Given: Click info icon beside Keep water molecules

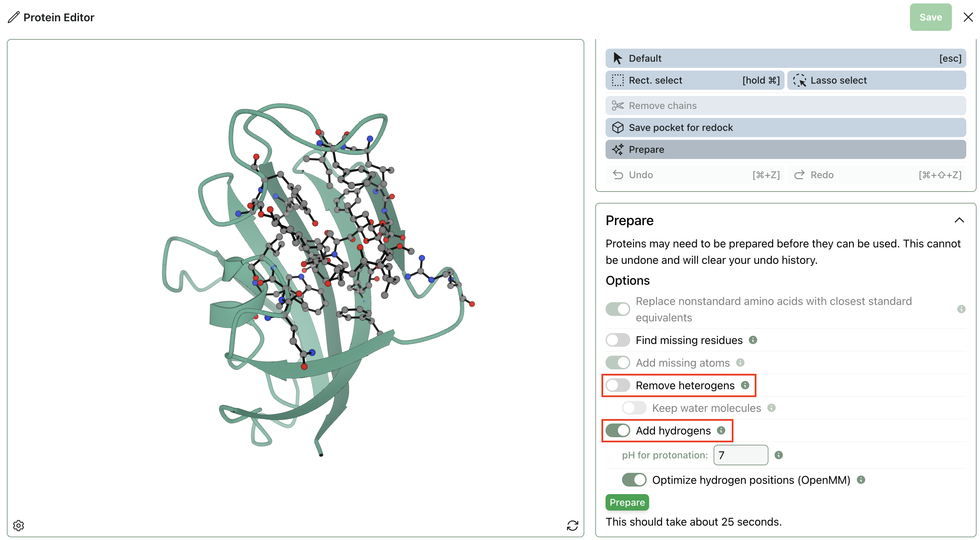Looking at the screenshot, I should pyautogui.click(x=771, y=408).
